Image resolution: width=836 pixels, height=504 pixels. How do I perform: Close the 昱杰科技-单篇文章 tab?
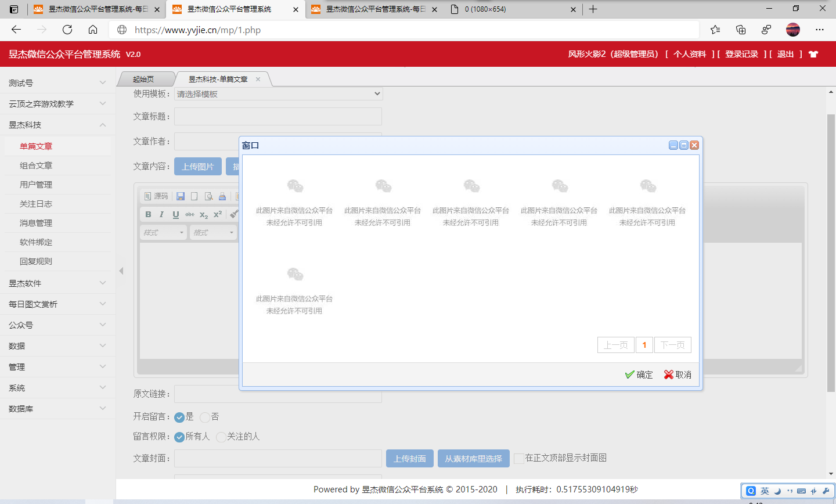[258, 79]
